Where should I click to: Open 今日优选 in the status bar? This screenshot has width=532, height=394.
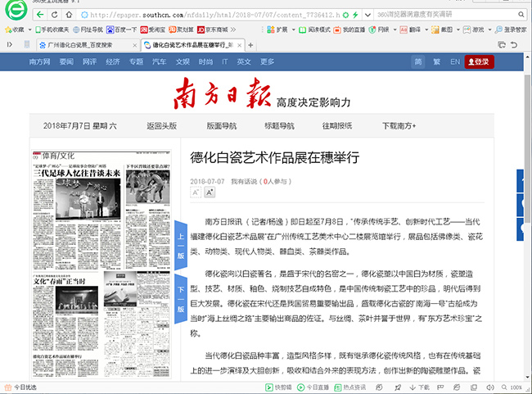[x=20, y=387]
